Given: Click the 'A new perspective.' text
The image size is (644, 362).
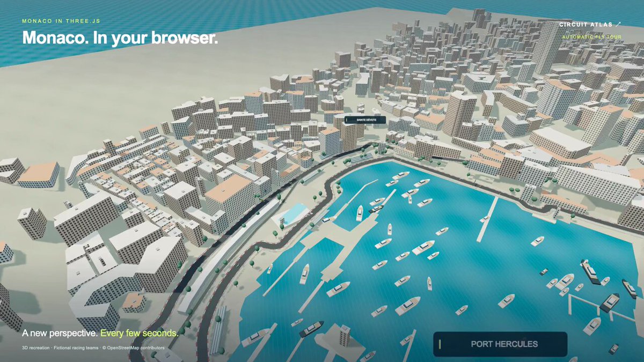Looking at the screenshot, I should [60, 333].
